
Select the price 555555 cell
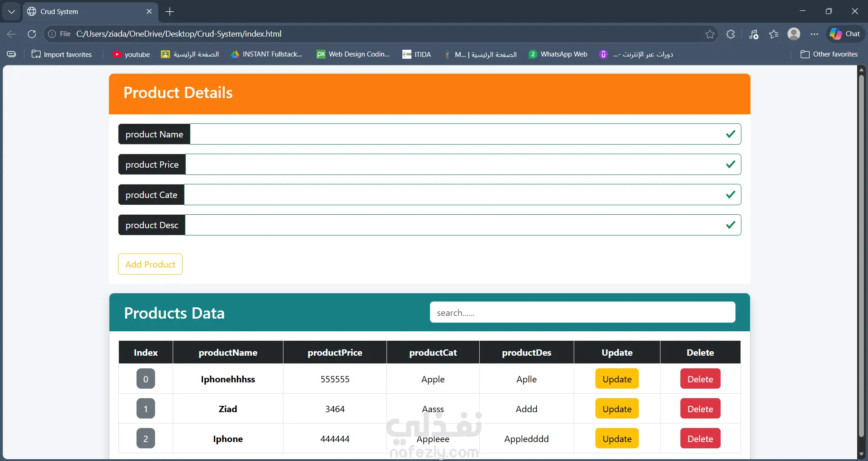tap(335, 379)
